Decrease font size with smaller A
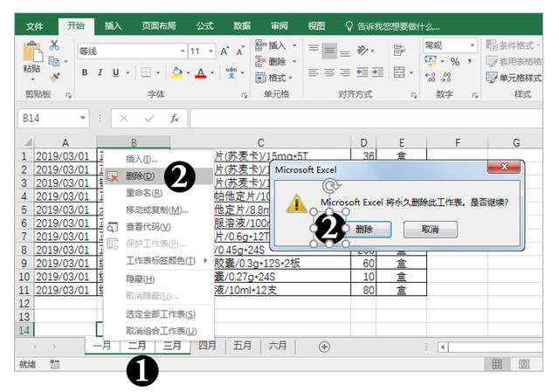559x392 pixels. [240, 52]
